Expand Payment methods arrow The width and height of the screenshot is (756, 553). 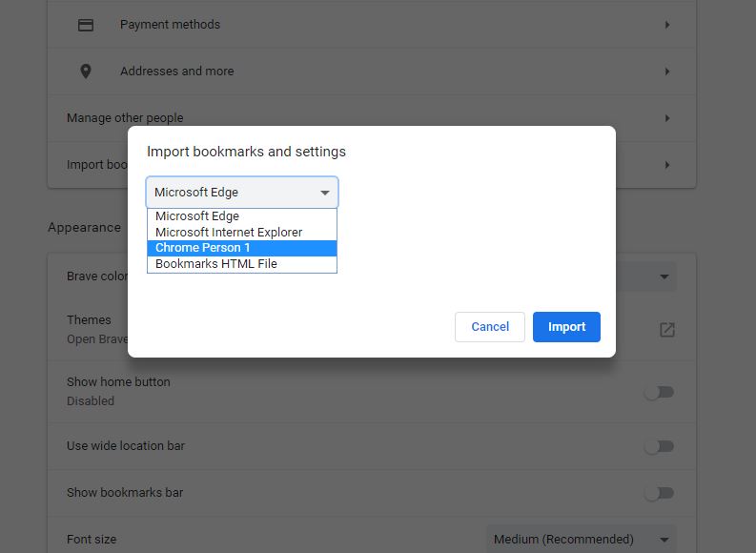(x=667, y=25)
